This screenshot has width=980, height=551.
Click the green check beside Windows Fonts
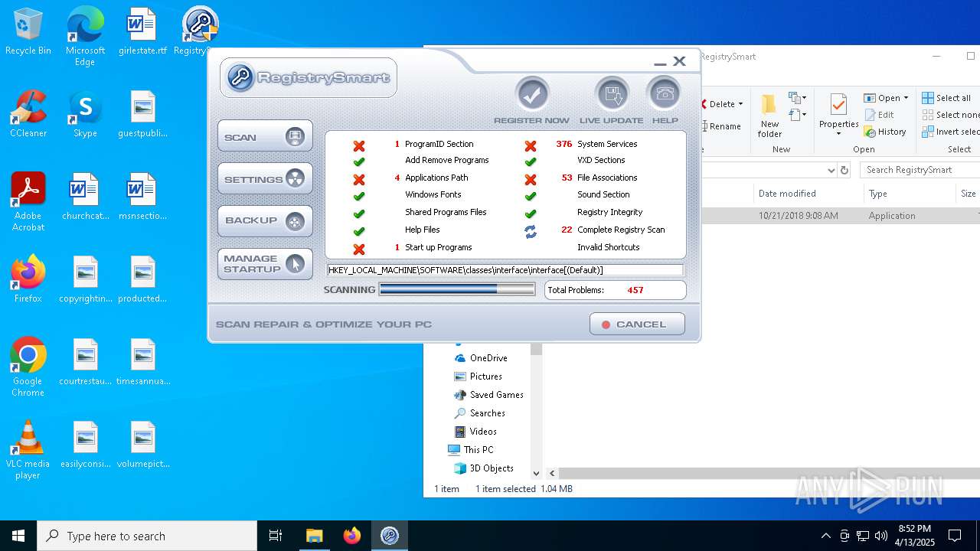[358, 196]
